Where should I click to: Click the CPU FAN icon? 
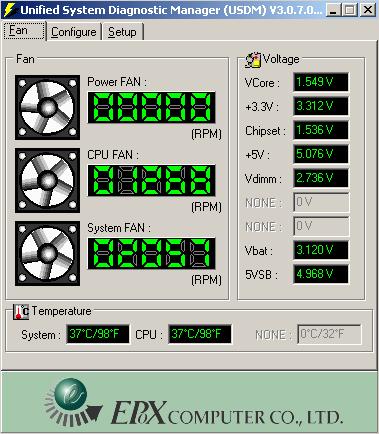47,180
